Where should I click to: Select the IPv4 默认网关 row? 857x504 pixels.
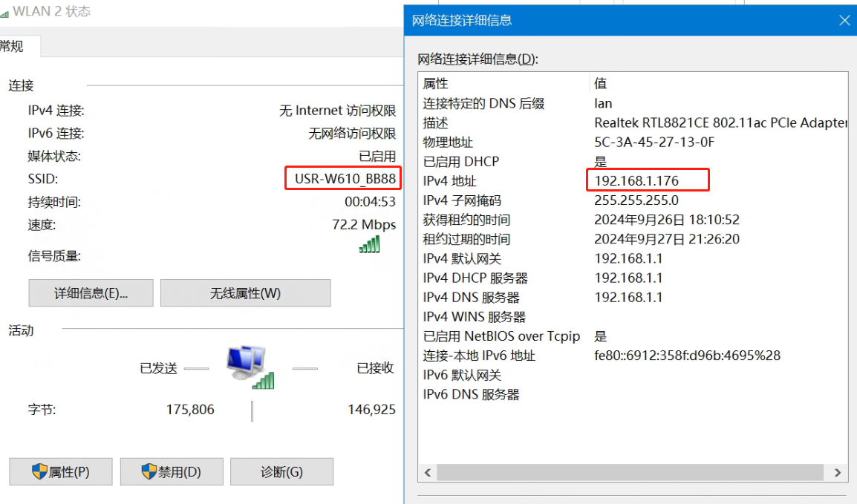[x=462, y=259]
